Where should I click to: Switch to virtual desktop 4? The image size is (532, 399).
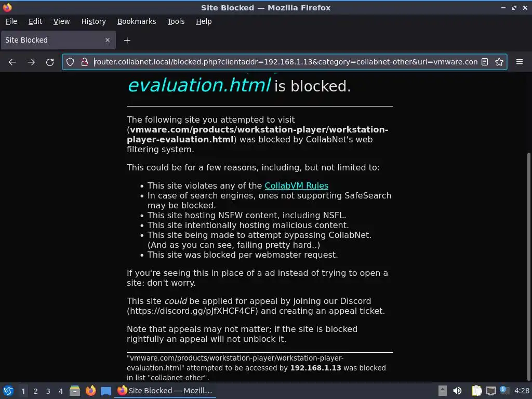(x=61, y=391)
